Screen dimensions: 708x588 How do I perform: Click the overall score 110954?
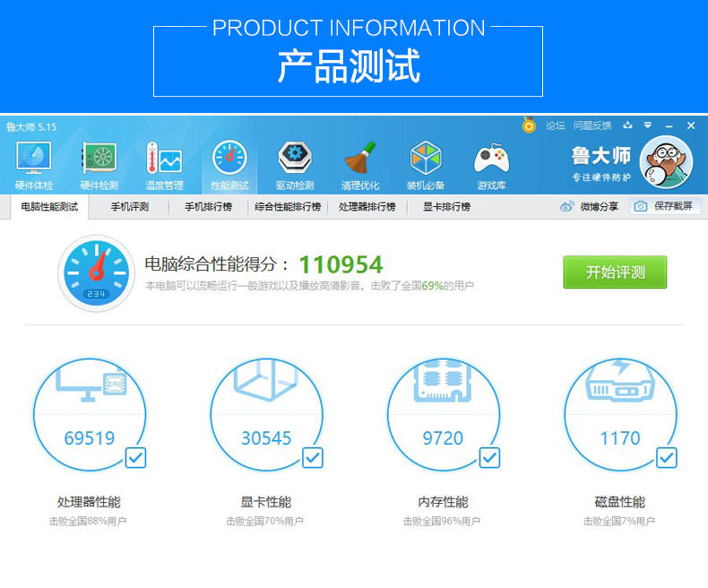pos(341,264)
